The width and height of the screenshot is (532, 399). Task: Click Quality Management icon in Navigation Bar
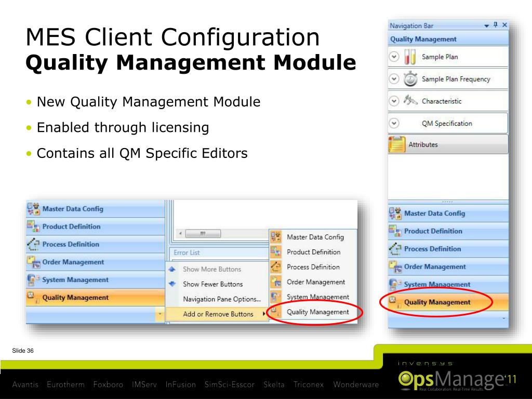click(x=395, y=302)
